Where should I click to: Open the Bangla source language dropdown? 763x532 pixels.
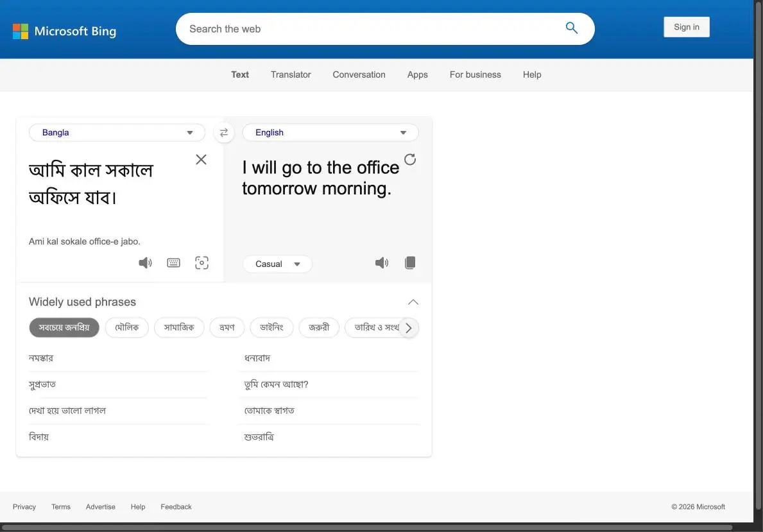117,132
